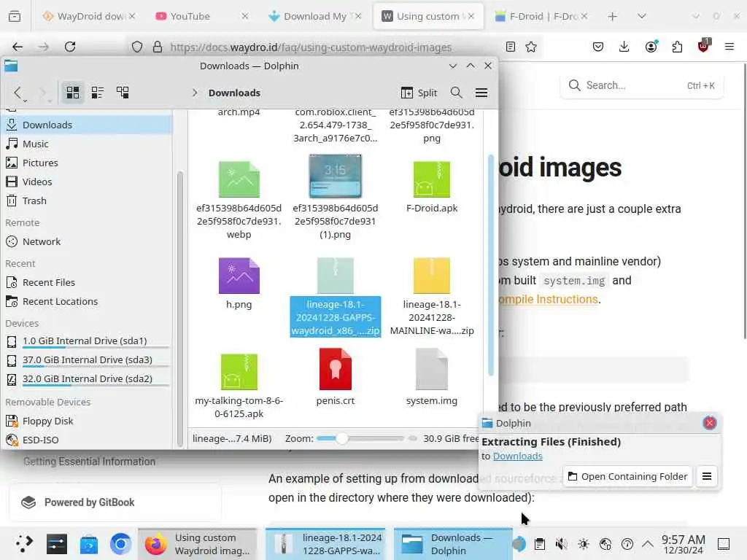Select Downloads in Places sidebar
Screen dimensions: 747x560
pos(88,125)
